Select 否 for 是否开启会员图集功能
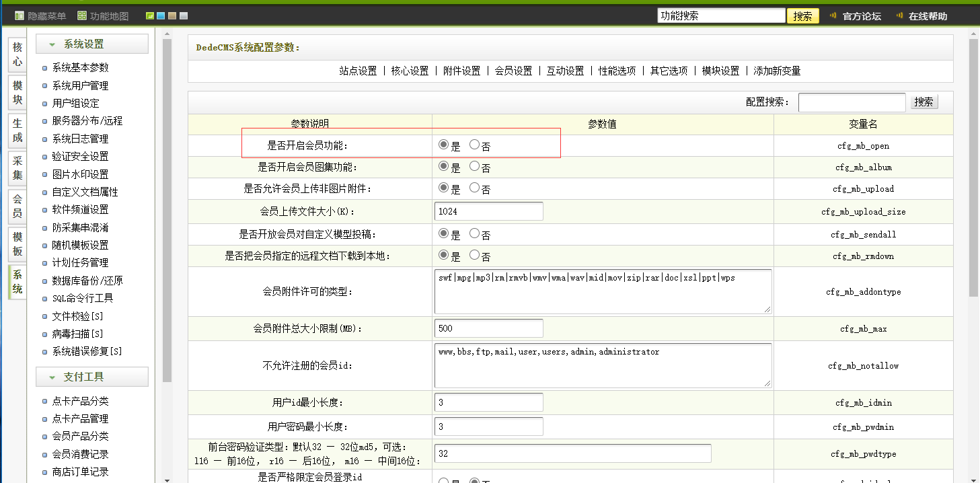This screenshot has width=980, height=483. coord(474,165)
